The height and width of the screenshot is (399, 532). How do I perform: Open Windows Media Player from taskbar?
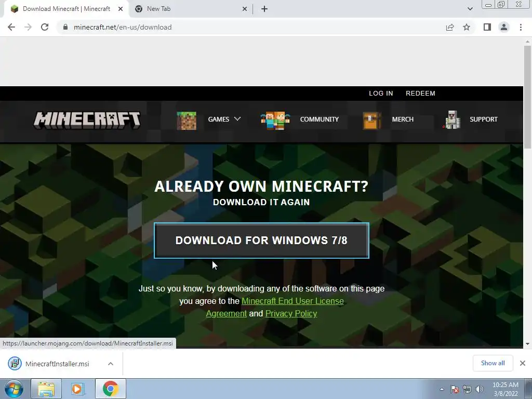click(77, 389)
